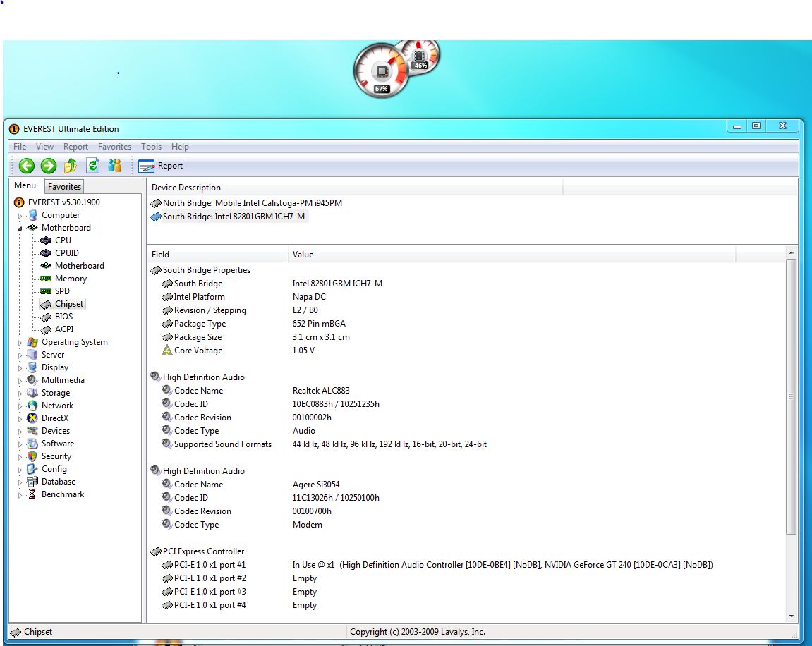Click the Report toolbar button
This screenshot has width=812, height=646.
161,166
